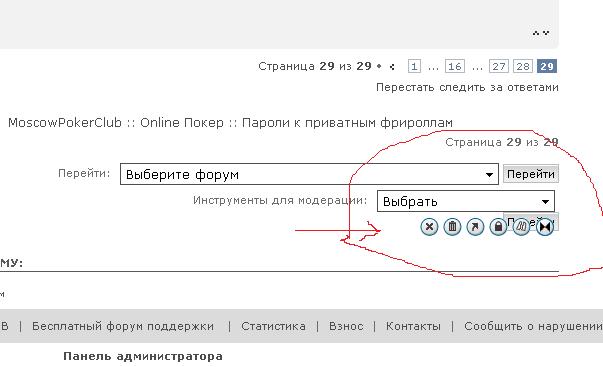Click the previous-page icon before page 1
The width and height of the screenshot is (603, 367).
tap(392, 67)
